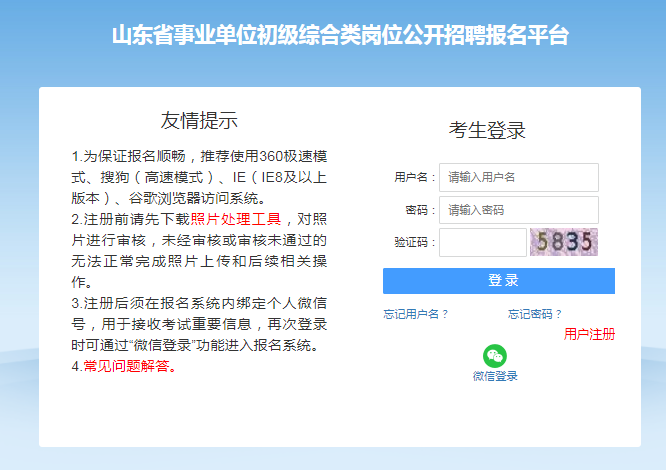Focus the 请输入用户名 username field

518,177
